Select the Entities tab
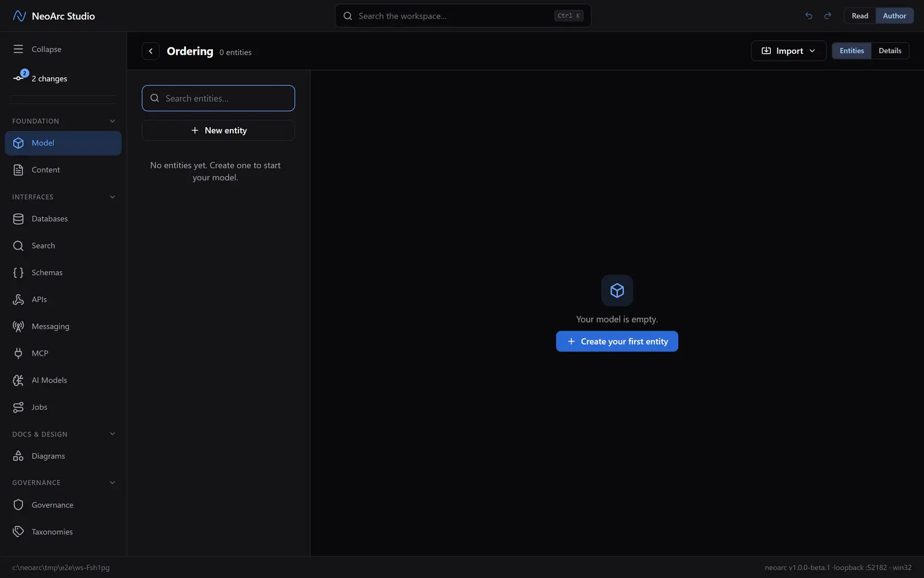 pos(852,51)
